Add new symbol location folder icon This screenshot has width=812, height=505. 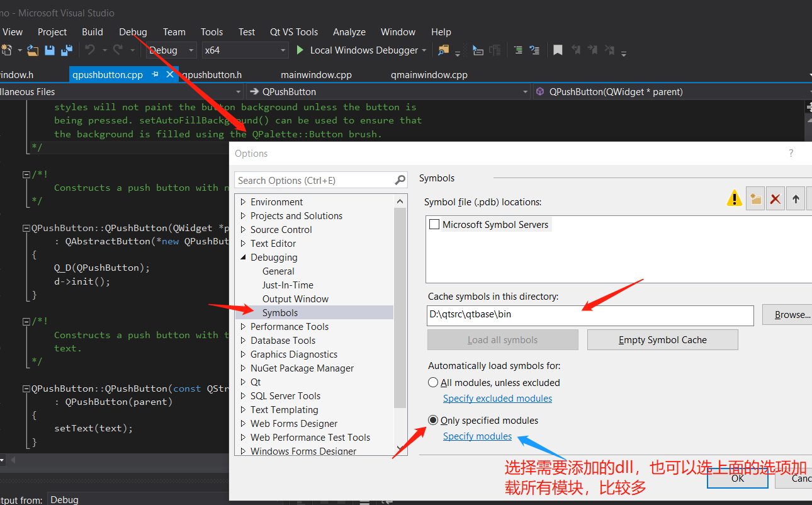[755, 199]
